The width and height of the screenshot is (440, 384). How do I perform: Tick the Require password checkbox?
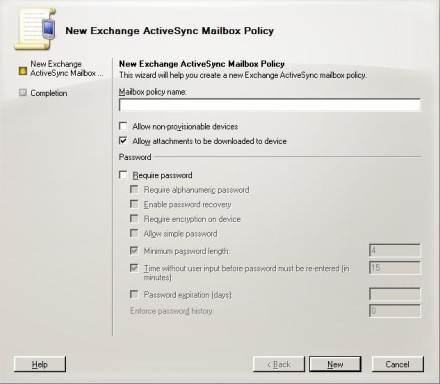point(123,175)
